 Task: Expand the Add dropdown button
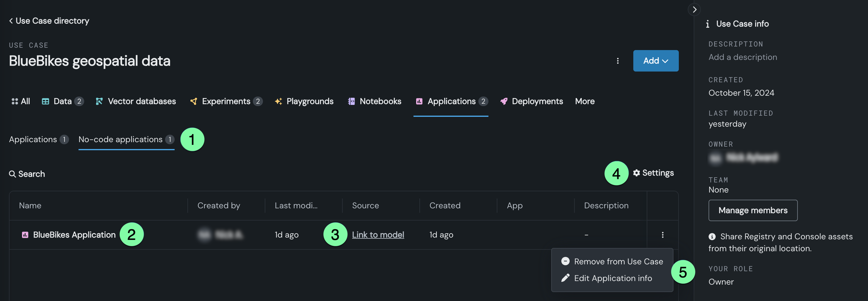[655, 61]
